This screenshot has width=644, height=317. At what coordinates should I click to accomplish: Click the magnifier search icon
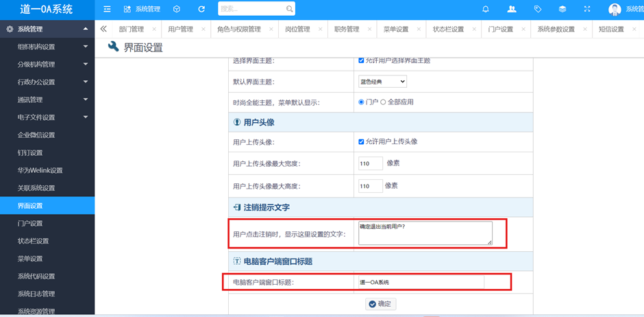point(290,9)
